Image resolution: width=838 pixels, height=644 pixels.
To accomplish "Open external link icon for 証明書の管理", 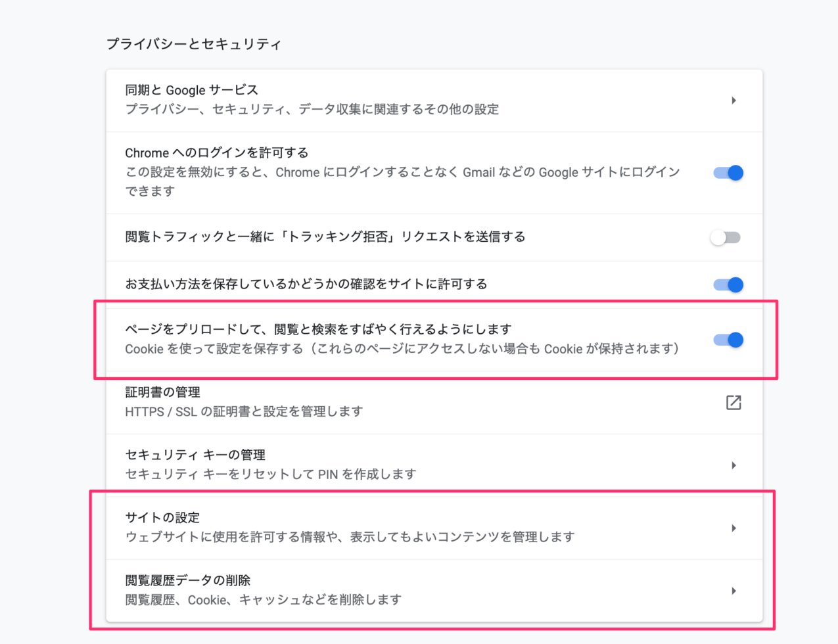I will click(x=733, y=402).
